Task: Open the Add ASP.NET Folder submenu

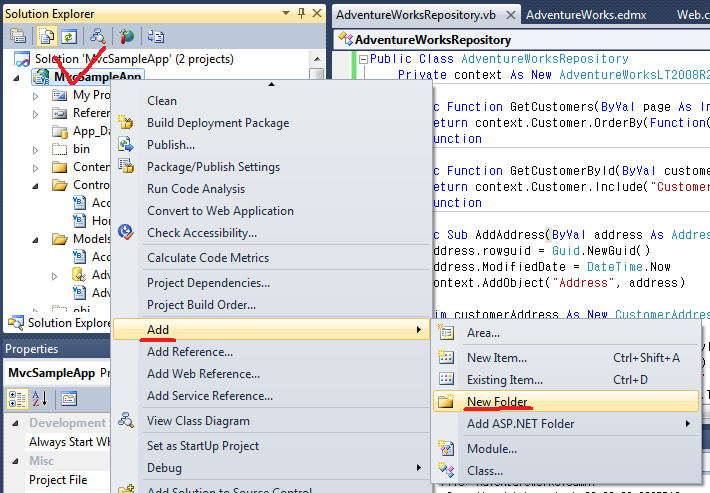Action: [x=565, y=424]
